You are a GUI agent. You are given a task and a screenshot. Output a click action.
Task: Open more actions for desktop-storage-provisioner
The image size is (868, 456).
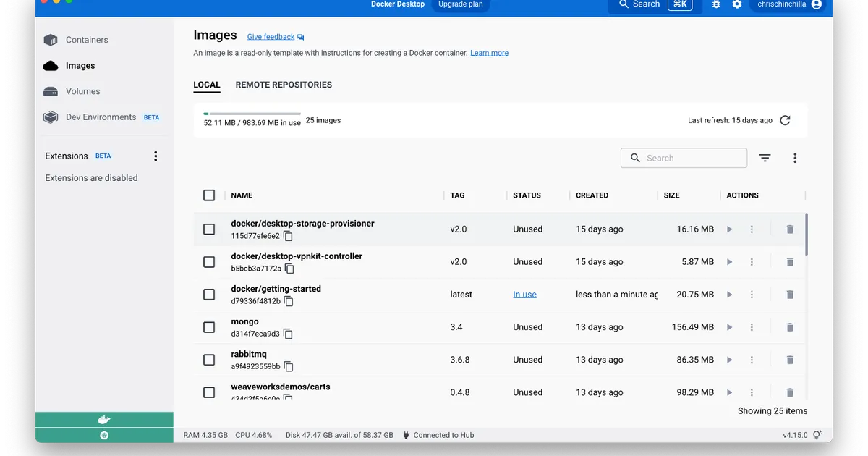752,229
